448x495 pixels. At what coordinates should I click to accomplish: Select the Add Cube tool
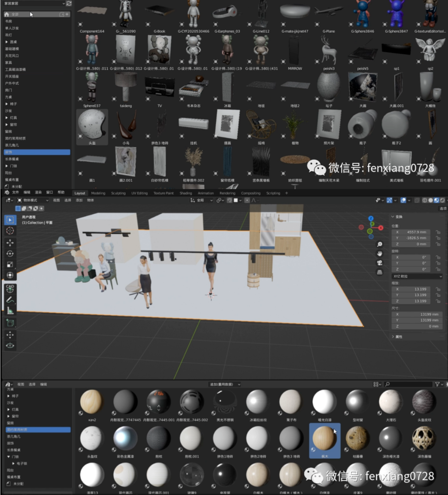(x=10, y=323)
